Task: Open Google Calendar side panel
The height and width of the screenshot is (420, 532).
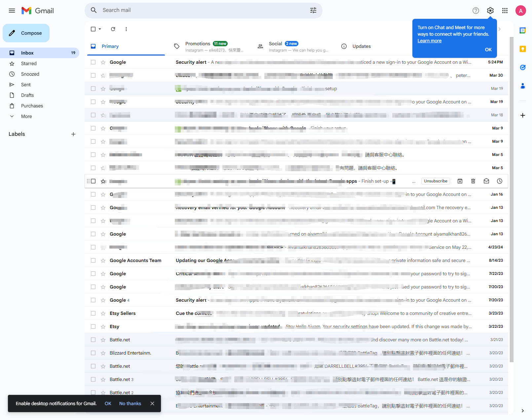Action: (523, 30)
